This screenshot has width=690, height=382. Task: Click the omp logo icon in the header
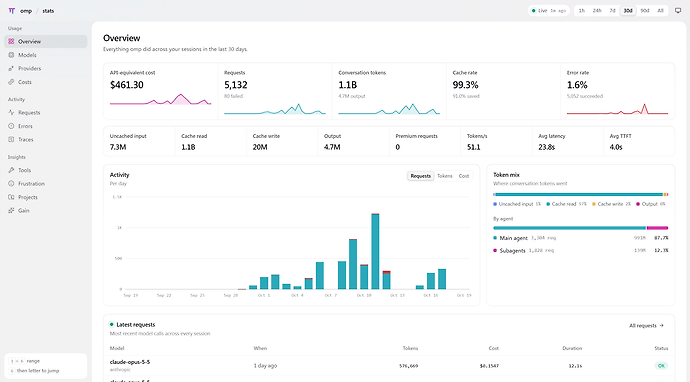pyautogui.click(x=11, y=11)
